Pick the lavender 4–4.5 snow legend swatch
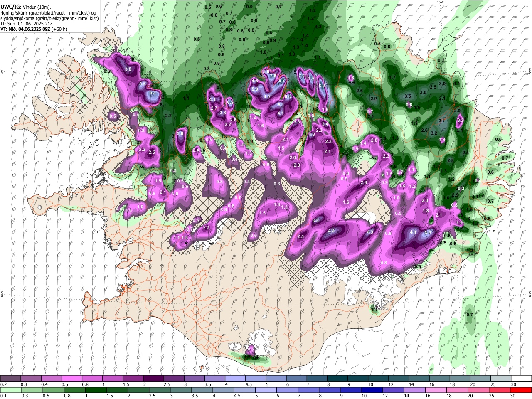This screenshot has height=399, width=532. point(235,379)
